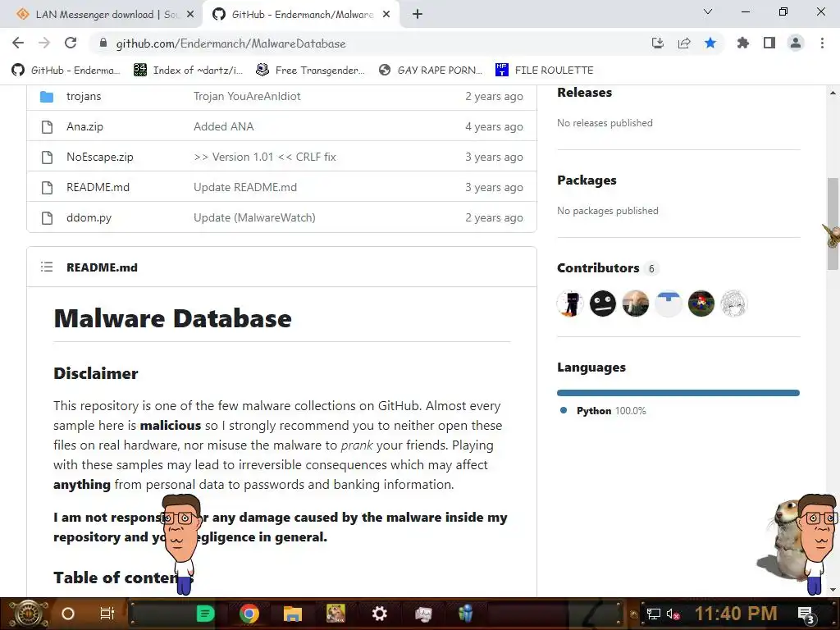Go back using the browser back arrow
The image size is (840, 630).
click(18, 43)
